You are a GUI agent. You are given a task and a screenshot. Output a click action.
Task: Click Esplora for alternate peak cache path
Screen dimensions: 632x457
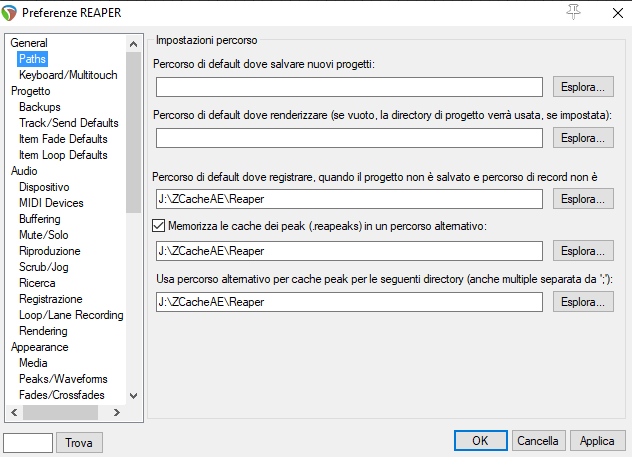(583, 251)
